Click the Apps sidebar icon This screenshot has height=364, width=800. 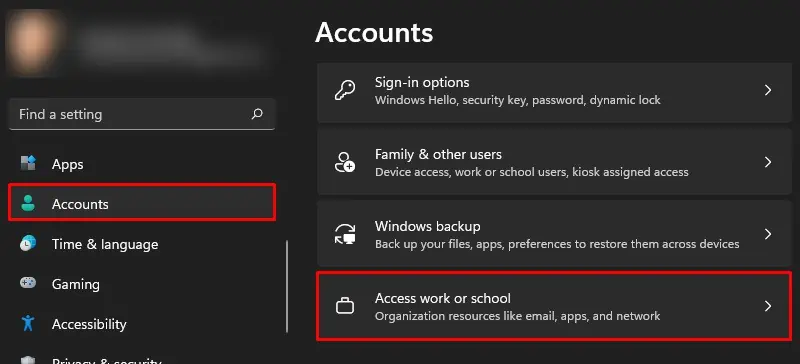click(x=28, y=164)
